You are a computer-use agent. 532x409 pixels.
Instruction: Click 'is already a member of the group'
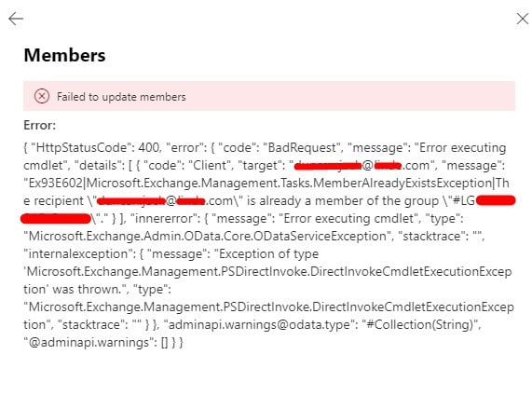click(x=343, y=200)
